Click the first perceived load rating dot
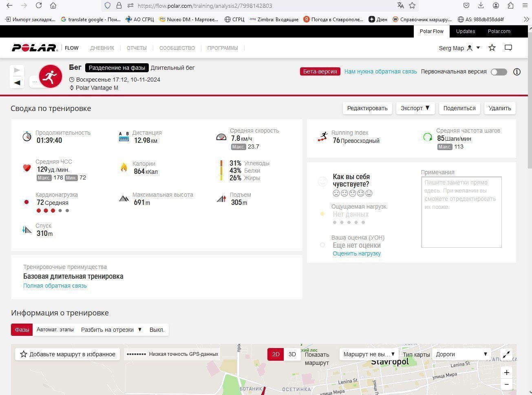532x395 pixels. pyautogui.click(x=335, y=222)
